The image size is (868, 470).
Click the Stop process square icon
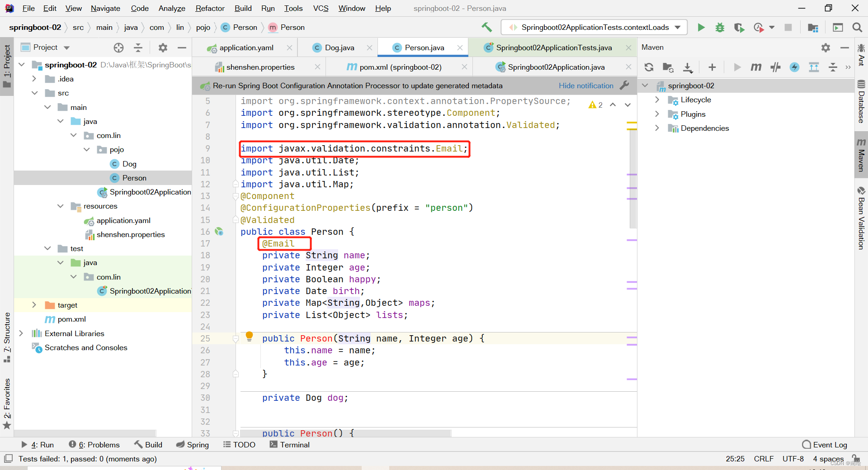pos(788,28)
